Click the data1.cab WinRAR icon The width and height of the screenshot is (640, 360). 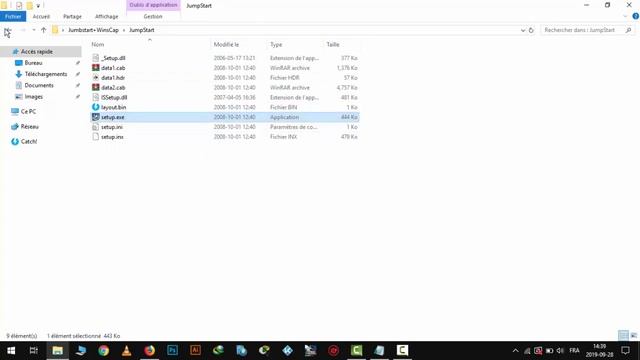point(96,68)
